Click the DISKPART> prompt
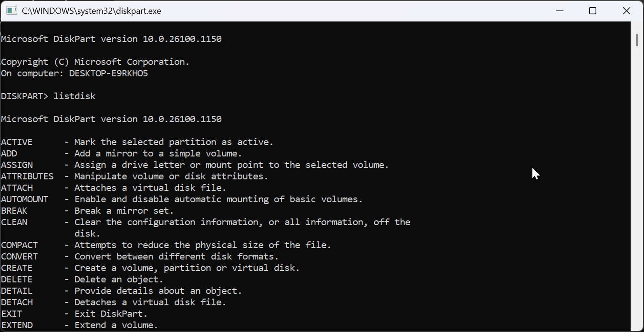This screenshot has height=332, width=644. pos(25,96)
